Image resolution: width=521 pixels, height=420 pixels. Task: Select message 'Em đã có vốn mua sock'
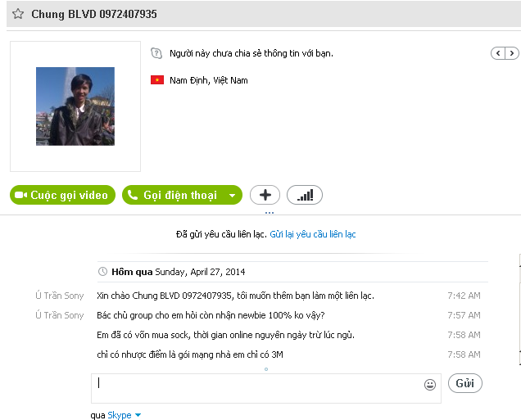click(225, 335)
